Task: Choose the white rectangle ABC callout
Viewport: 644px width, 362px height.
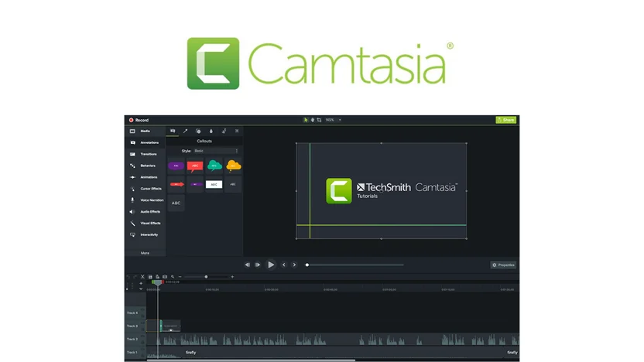Action: click(x=214, y=184)
